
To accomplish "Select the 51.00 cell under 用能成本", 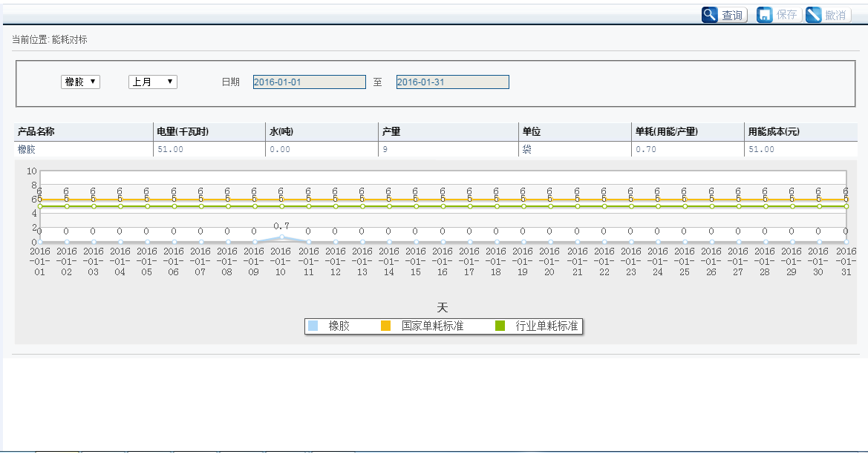I will point(801,149).
